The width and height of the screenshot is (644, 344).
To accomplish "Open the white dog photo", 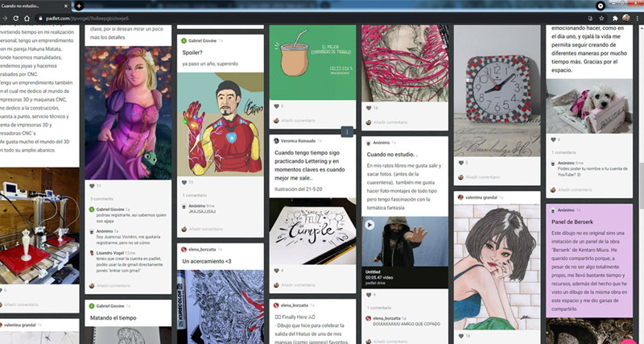I will tap(589, 106).
